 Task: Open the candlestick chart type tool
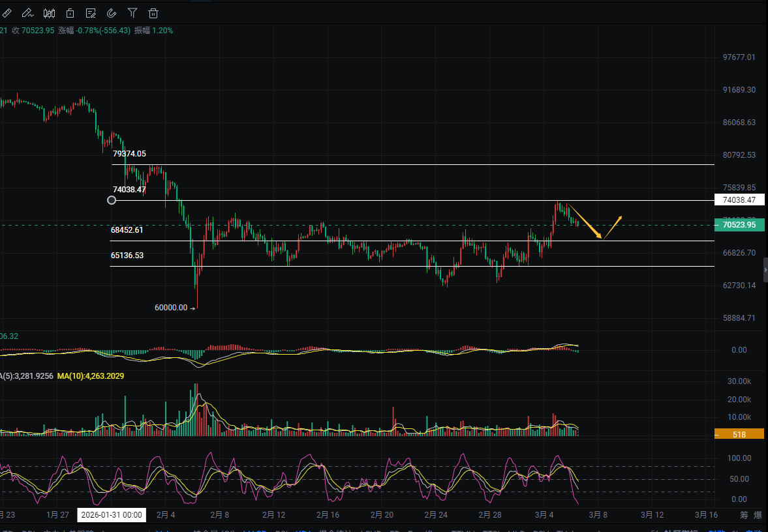[49, 12]
